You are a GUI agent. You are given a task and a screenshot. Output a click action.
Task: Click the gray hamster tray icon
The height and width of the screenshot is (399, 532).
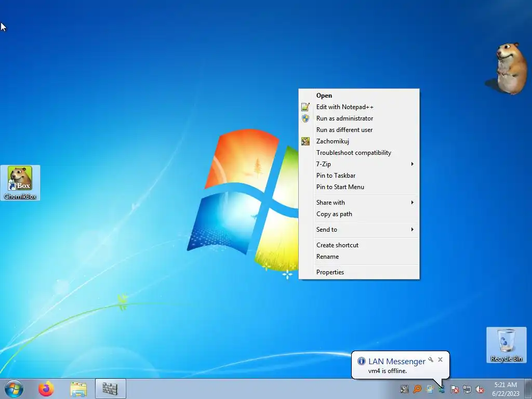pos(404,389)
